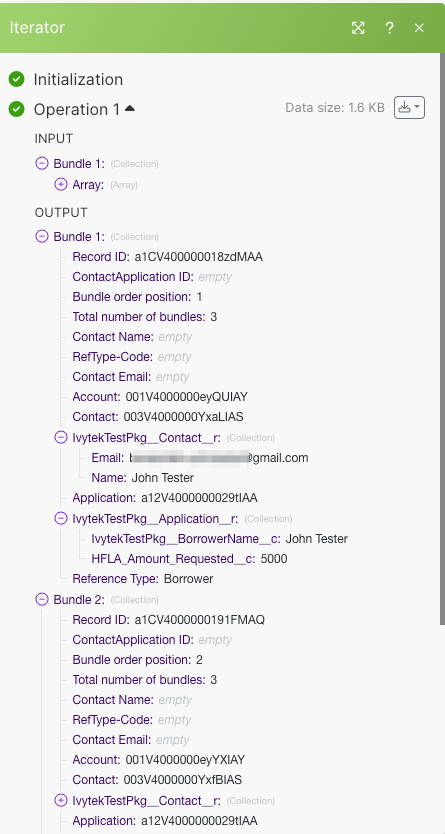Viewport: 445px width, 834px height.
Task: Click the Operation 1 heading text
Action: pyautogui.click(x=77, y=109)
